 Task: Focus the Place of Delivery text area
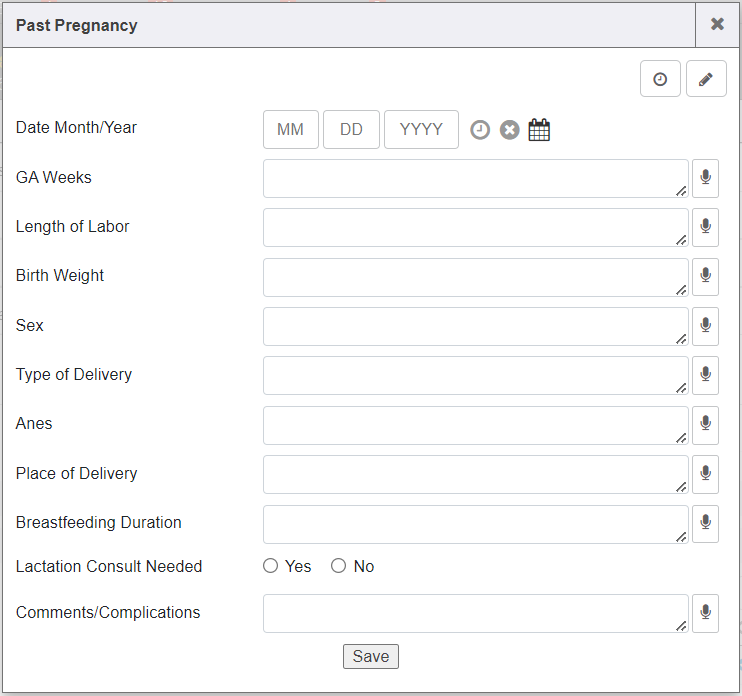tap(475, 474)
